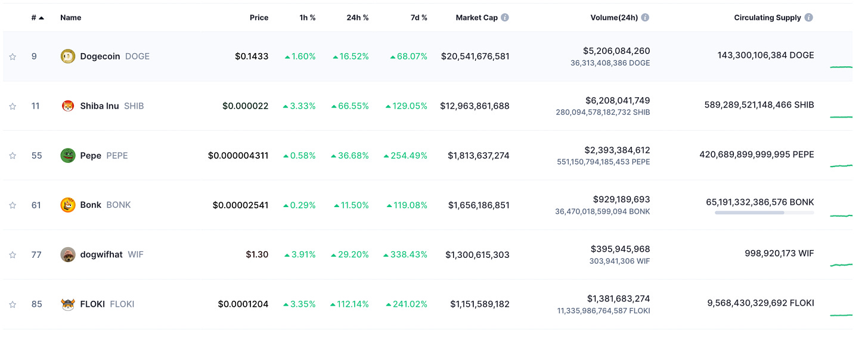Sort by Volume(24h) header
This screenshot has width=868, height=342.
pyautogui.click(x=615, y=18)
